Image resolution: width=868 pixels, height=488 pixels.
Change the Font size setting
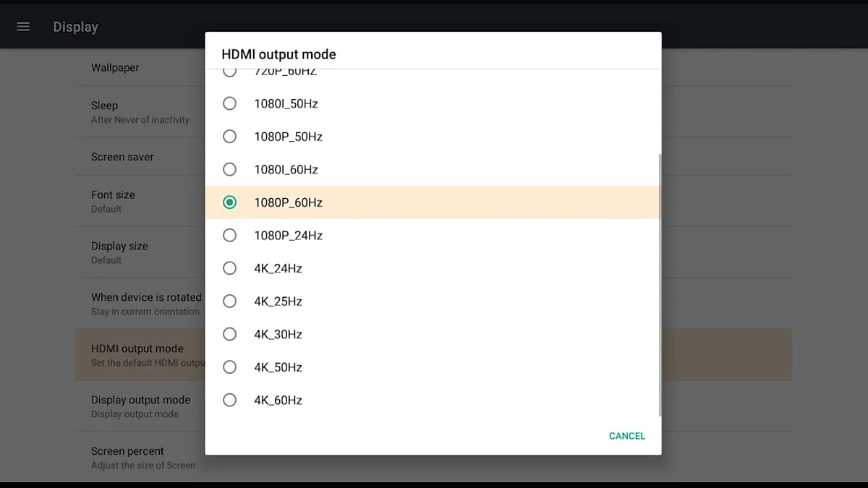(116, 200)
